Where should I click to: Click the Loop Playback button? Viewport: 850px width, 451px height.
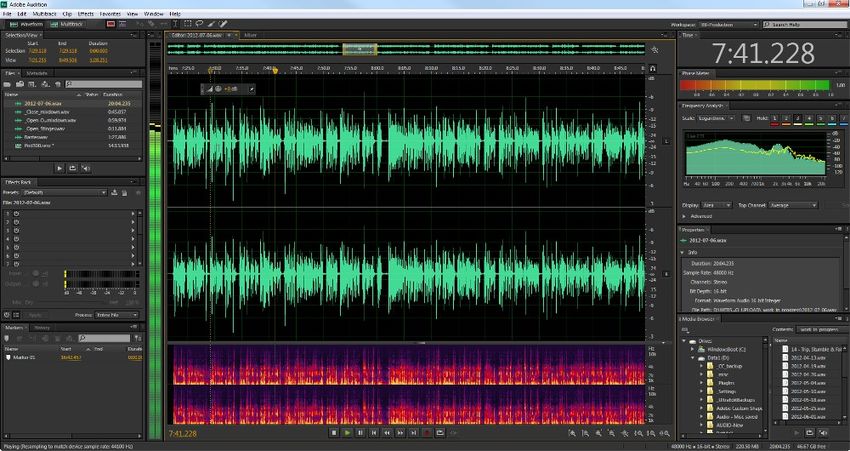click(x=440, y=433)
